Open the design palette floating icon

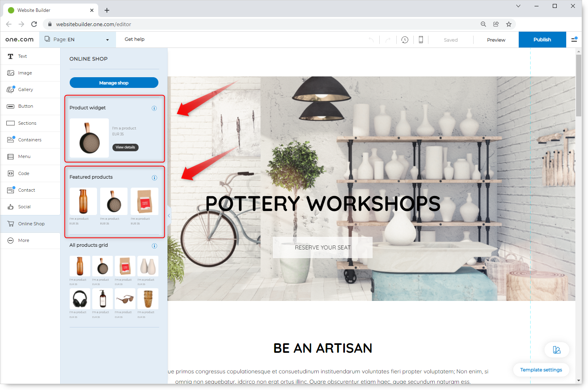556,350
